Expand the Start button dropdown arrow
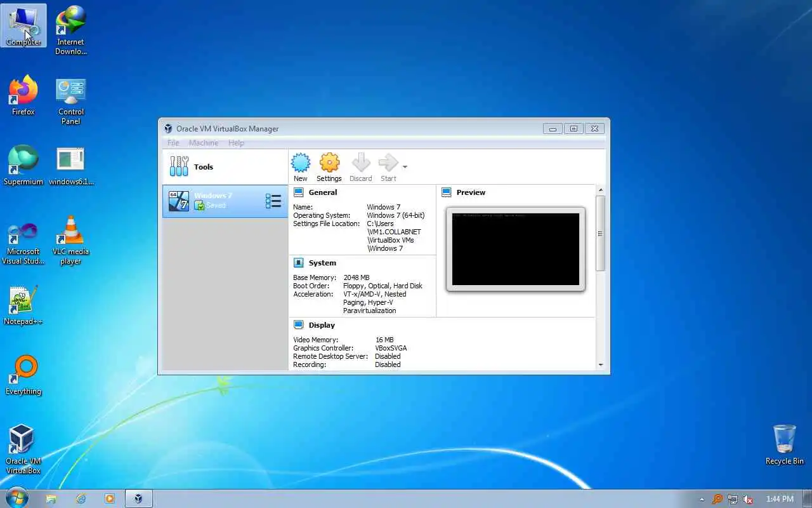This screenshot has width=812, height=508. point(405,167)
